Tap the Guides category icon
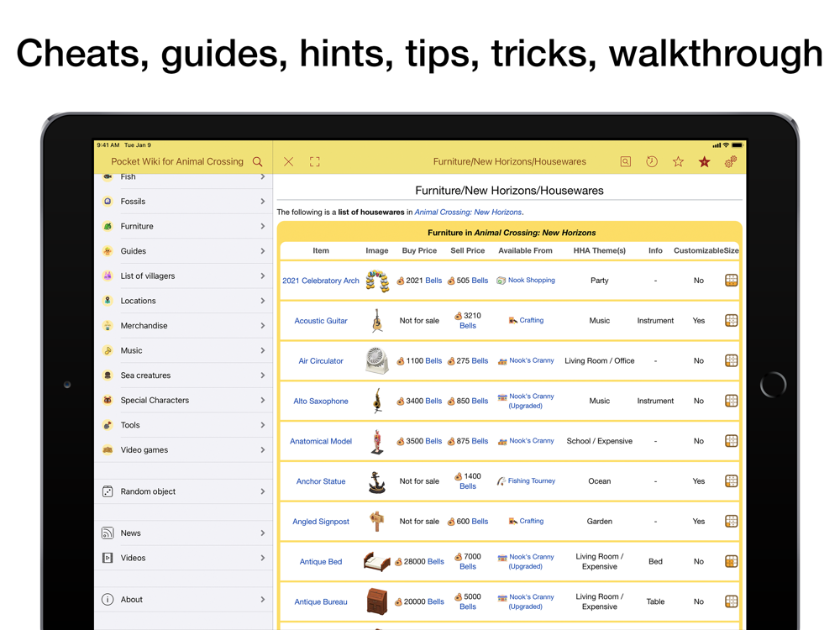 (108, 250)
